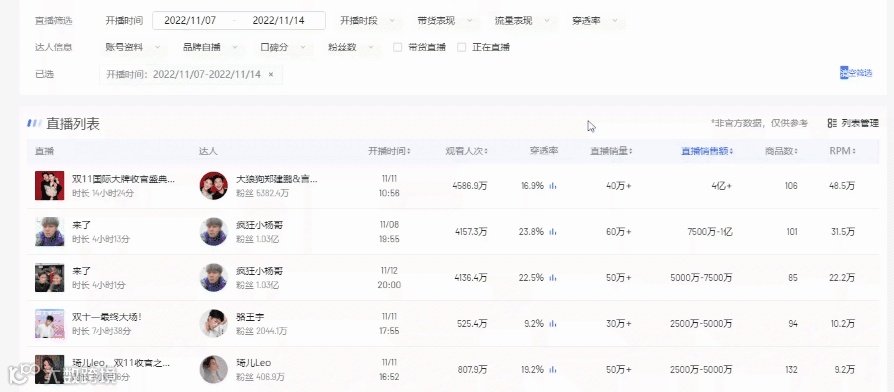Open penetration chart icon beside 9.2%
The image size is (894, 392).
click(x=552, y=324)
